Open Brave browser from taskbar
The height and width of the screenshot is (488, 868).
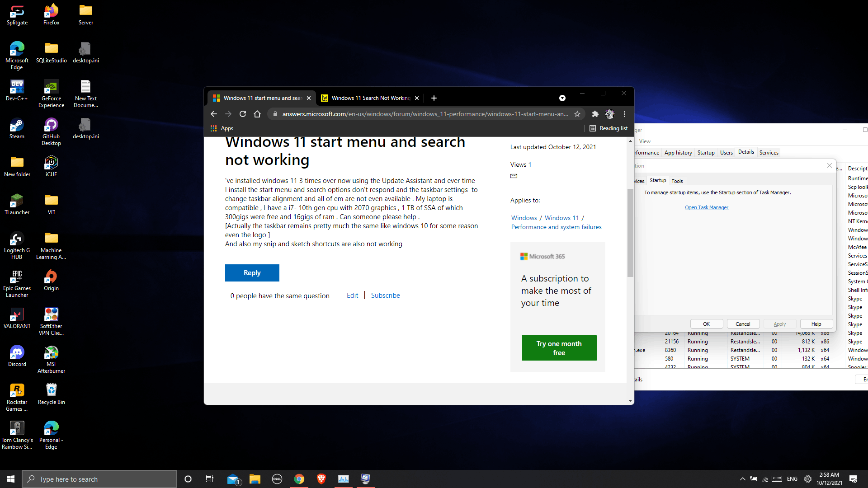click(321, 479)
